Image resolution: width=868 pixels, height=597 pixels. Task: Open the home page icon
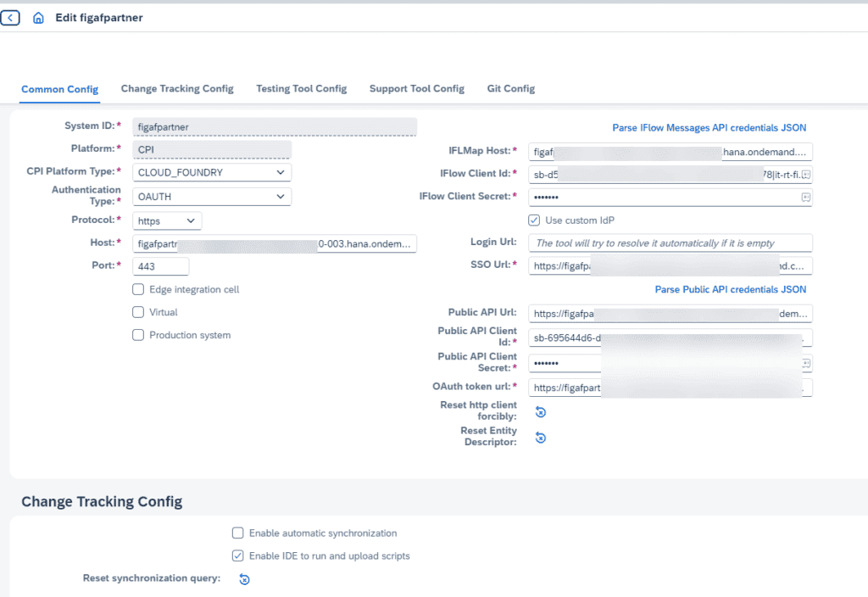(x=38, y=18)
